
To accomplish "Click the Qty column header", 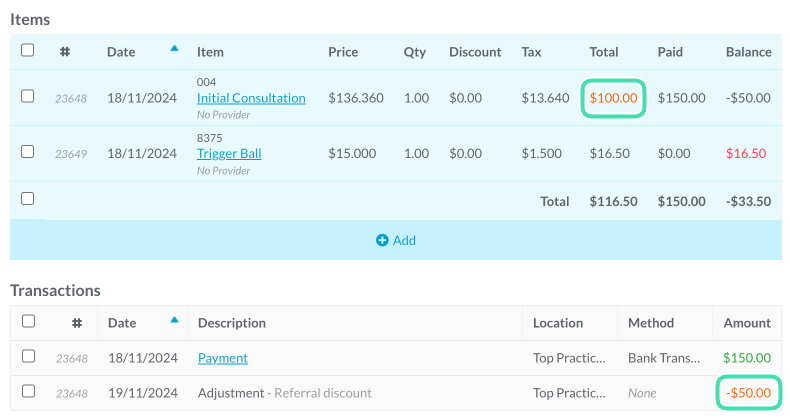I will [x=415, y=52].
